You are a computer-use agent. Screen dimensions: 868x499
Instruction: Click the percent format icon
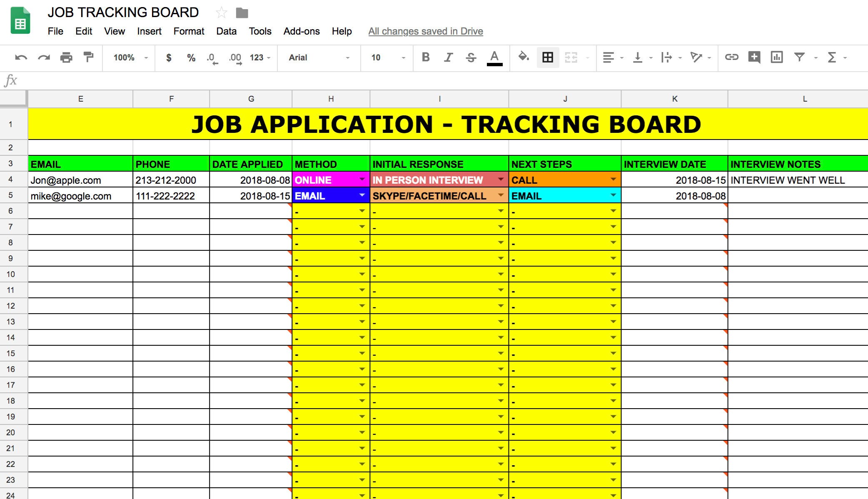pyautogui.click(x=191, y=58)
